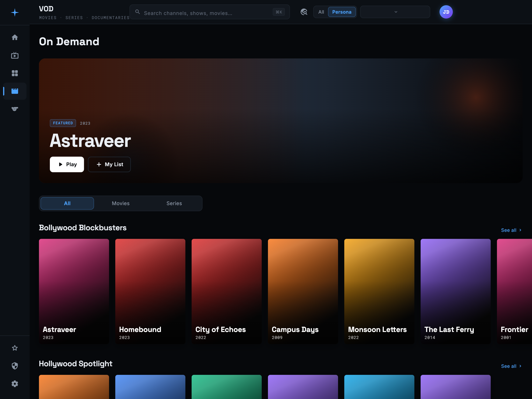The image size is (532, 399).
Task: Click the Hollywood Spotlight section heading
Action: [x=76, y=364]
